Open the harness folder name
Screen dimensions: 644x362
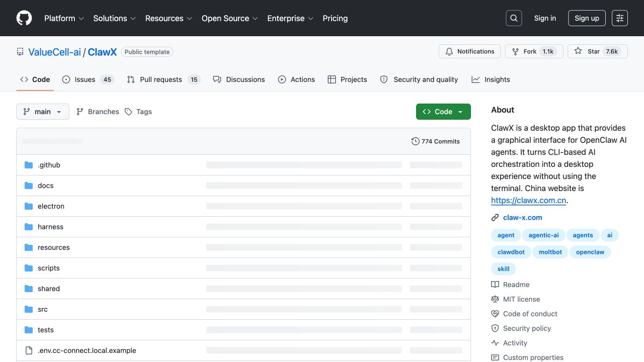pos(50,227)
